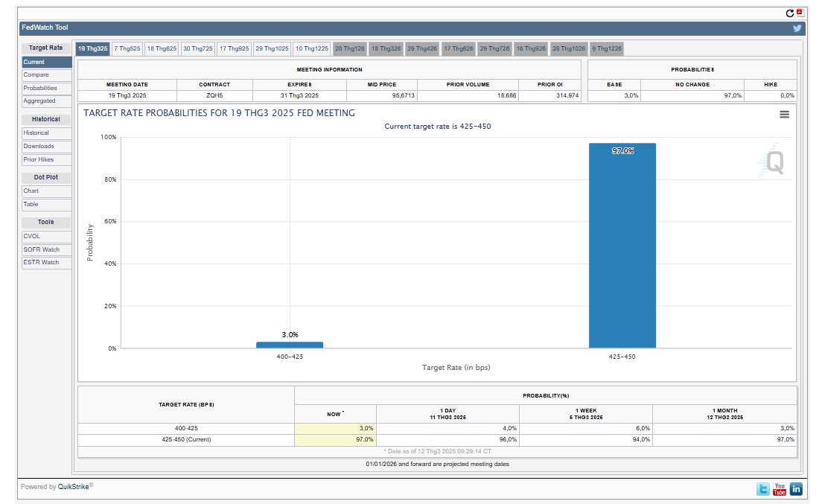822x504 pixels.
Task: Click the 1 DAY 4,0% cell
Action: 447,429
